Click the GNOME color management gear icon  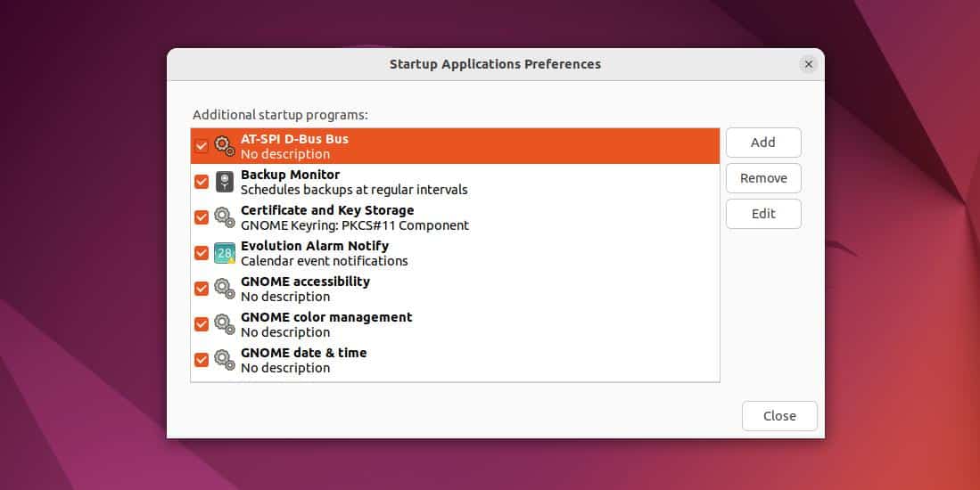225,324
